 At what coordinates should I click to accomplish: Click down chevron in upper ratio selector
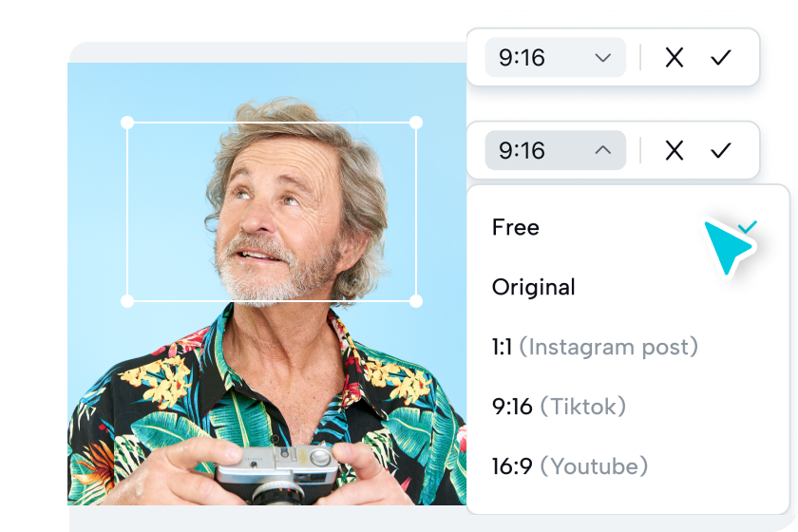[603, 58]
